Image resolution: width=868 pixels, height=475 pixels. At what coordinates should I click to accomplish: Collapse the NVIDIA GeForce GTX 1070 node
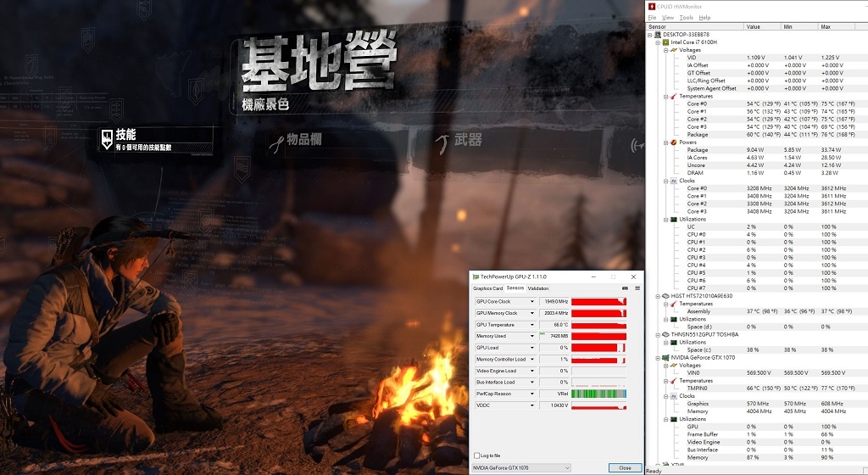pos(658,358)
